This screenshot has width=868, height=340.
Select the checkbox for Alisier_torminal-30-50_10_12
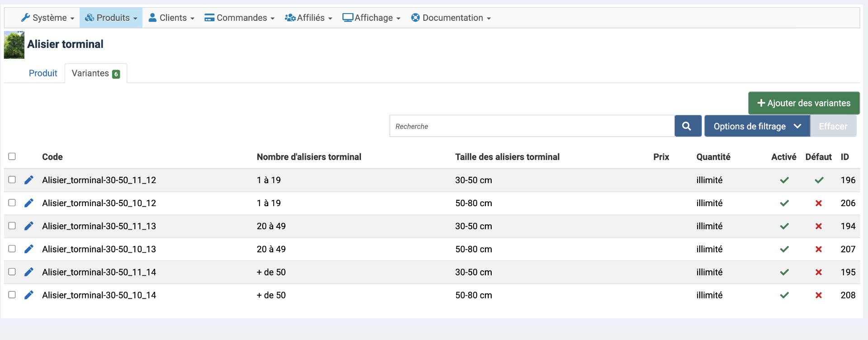click(12, 203)
